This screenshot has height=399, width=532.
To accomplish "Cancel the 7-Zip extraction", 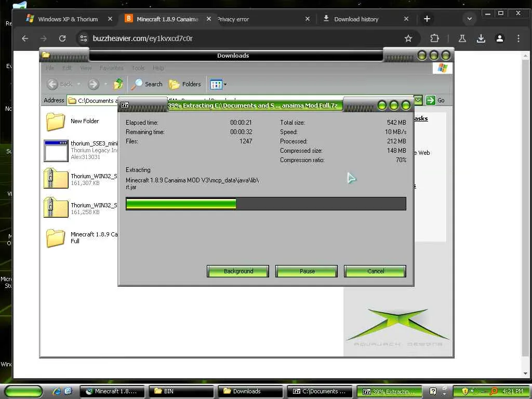I will click(375, 271).
